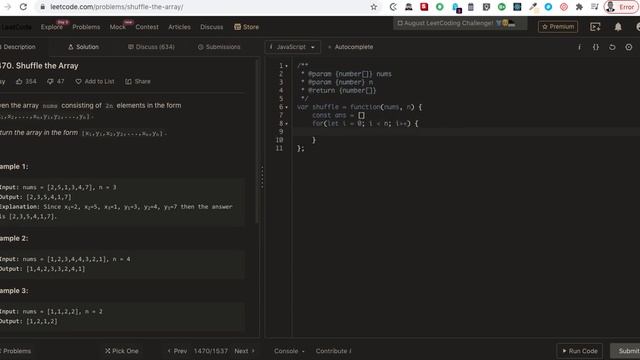
Task: Reload the page in the browser
Action: pos(23,7)
